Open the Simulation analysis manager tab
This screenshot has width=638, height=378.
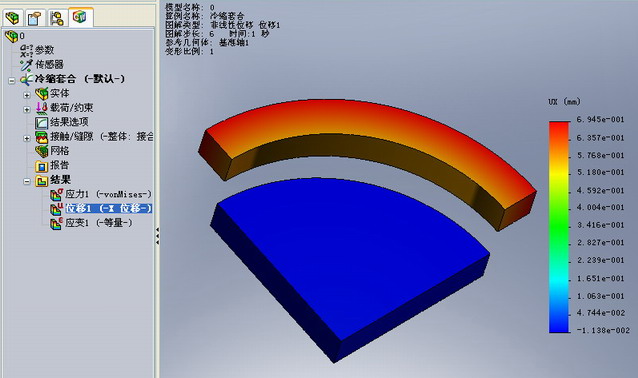pyautogui.click(x=79, y=17)
